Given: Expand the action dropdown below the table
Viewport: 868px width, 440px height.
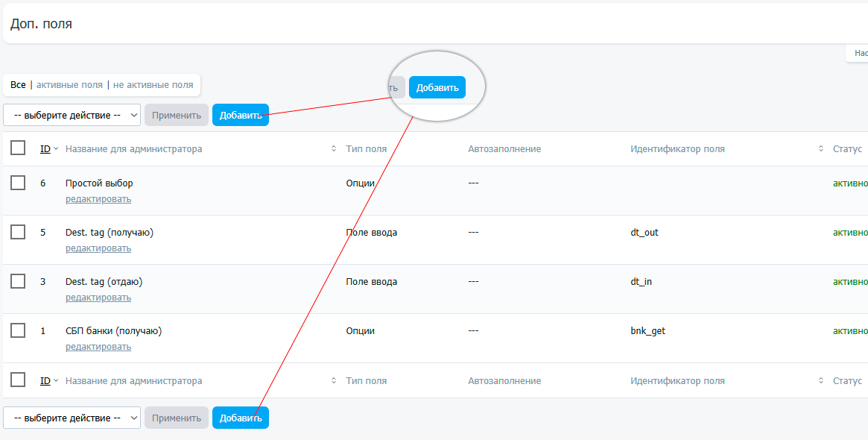Looking at the screenshot, I should (72, 418).
